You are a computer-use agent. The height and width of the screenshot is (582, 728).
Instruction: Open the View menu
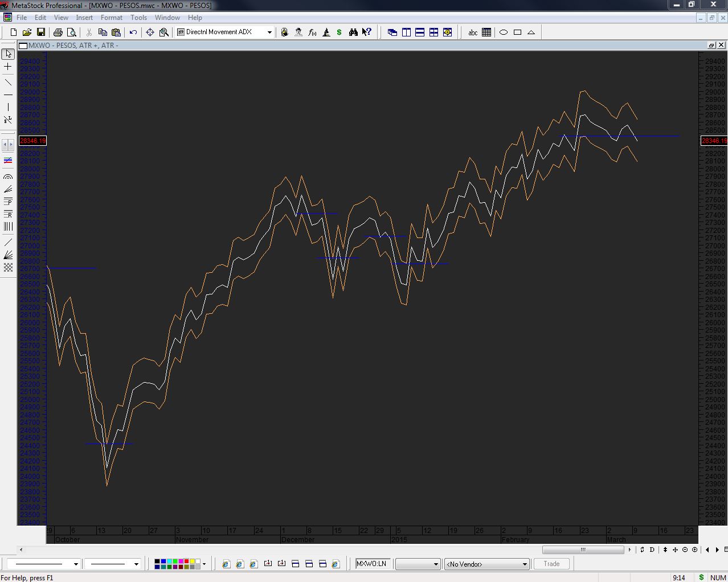pyautogui.click(x=61, y=18)
